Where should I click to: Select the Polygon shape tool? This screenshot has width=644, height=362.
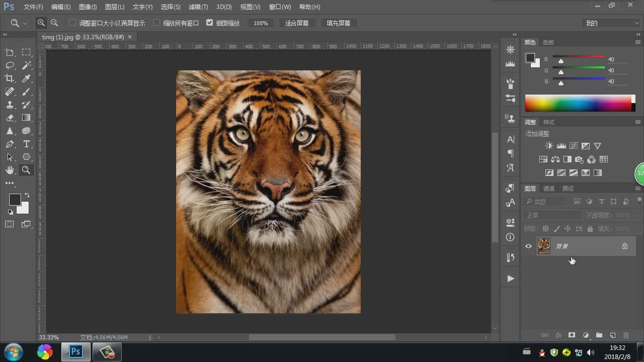pyautogui.click(x=26, y=157)
